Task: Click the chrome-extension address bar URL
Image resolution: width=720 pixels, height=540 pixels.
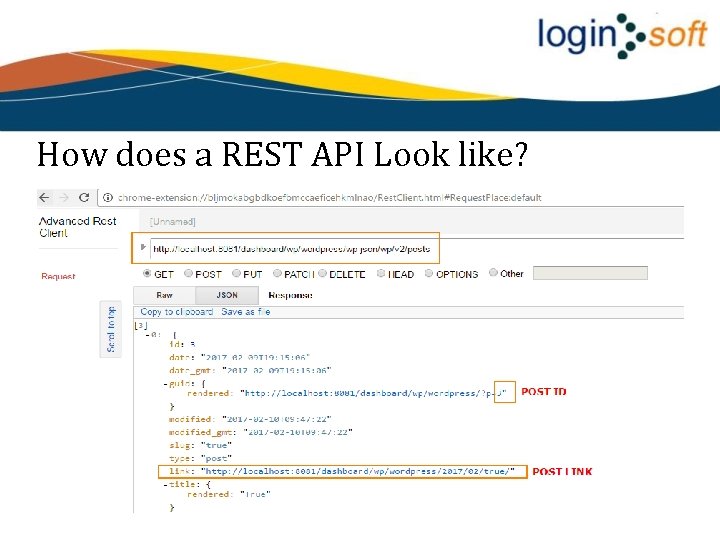Action: tap(329, 197)
